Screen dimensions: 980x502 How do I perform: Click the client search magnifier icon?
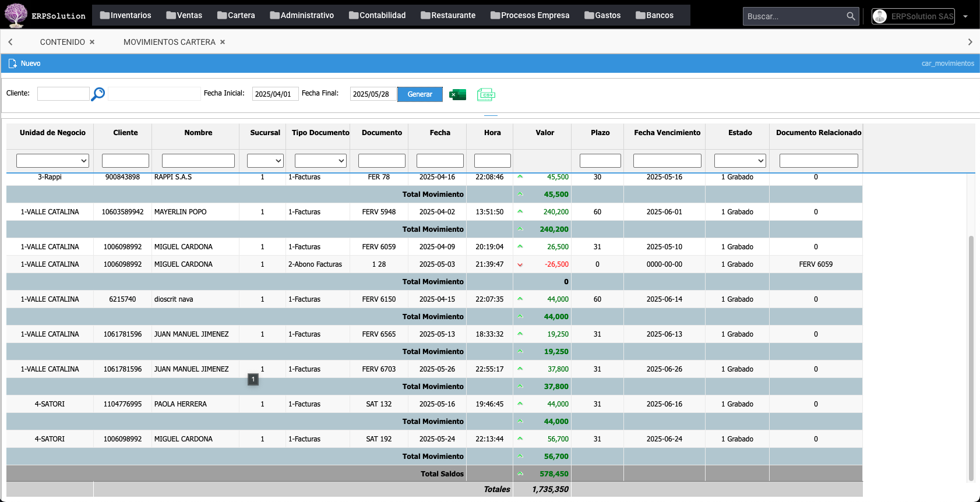pos(98,94)
